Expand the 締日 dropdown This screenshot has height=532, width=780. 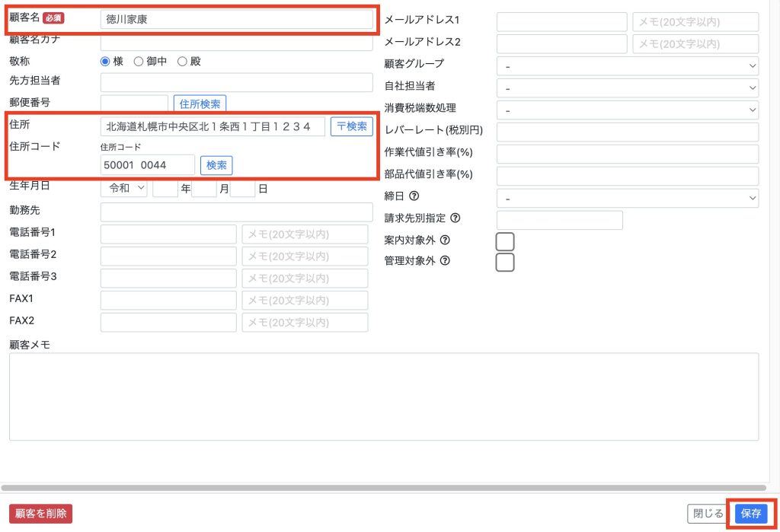[x=627, y=199]
